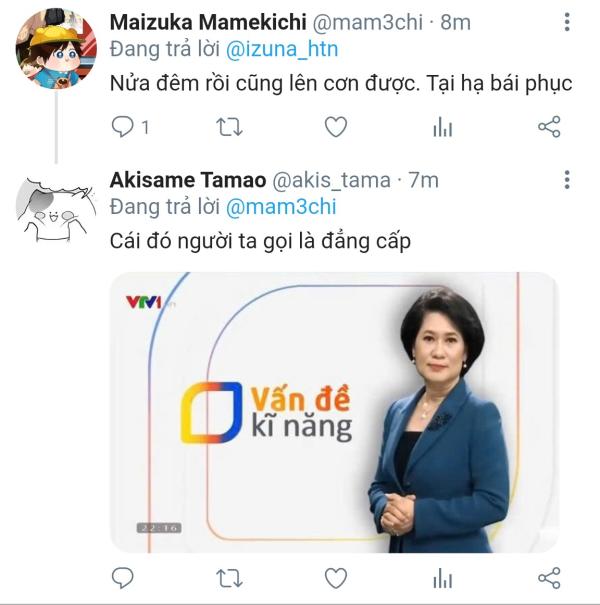The width and height of the screenshot is (600, 605).
Task: View analytics for Maizuka Mamekichi's tweet
Action: [442, 127]
